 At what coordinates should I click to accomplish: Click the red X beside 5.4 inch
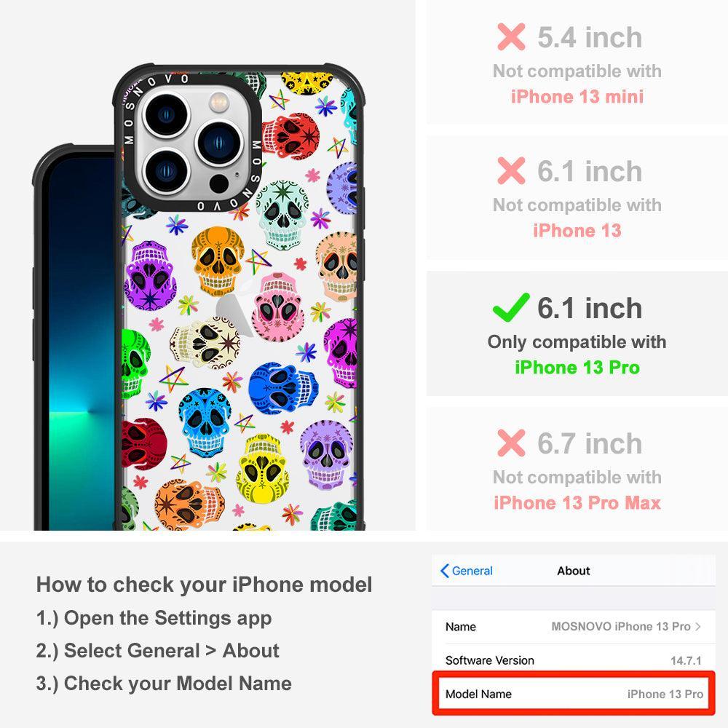[x=511, y=36]
